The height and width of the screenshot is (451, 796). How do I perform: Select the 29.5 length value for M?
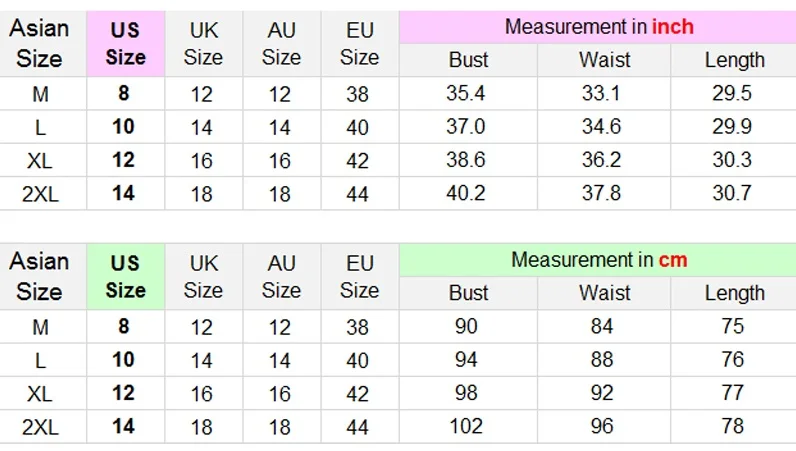tap(732, 94)
